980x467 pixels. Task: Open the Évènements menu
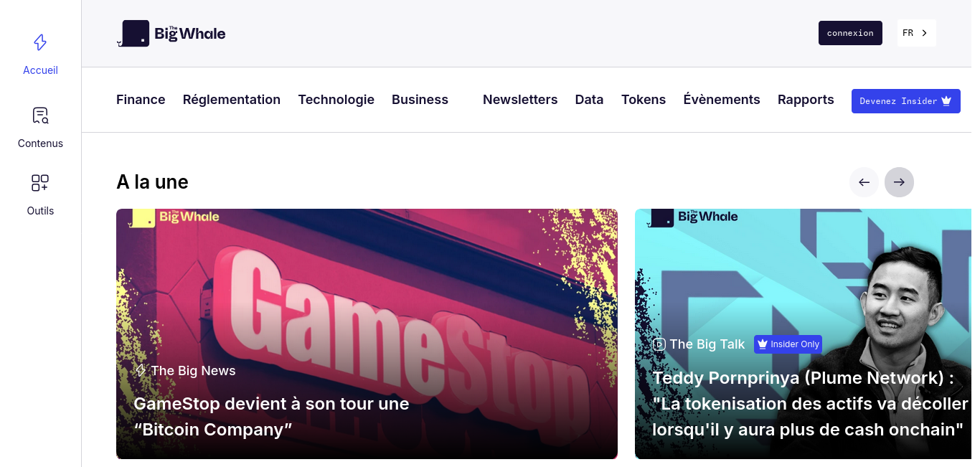722,100
